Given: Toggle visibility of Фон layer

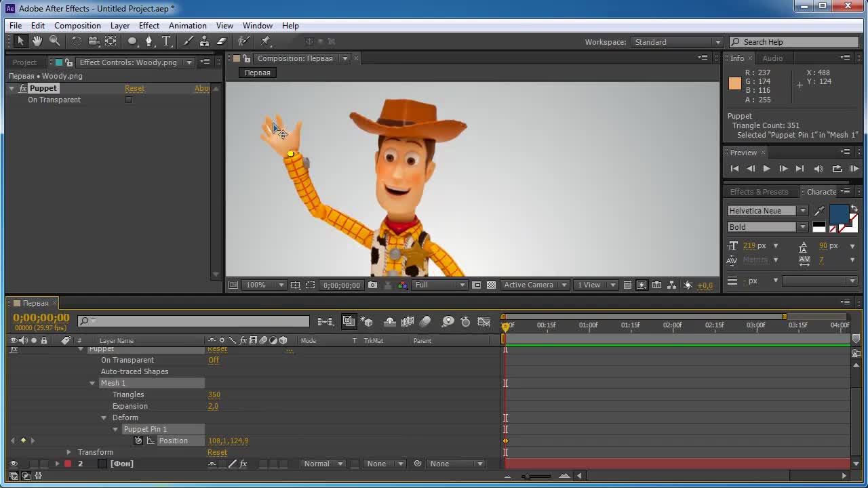Looking at the screenshot, I should point(13,464).
